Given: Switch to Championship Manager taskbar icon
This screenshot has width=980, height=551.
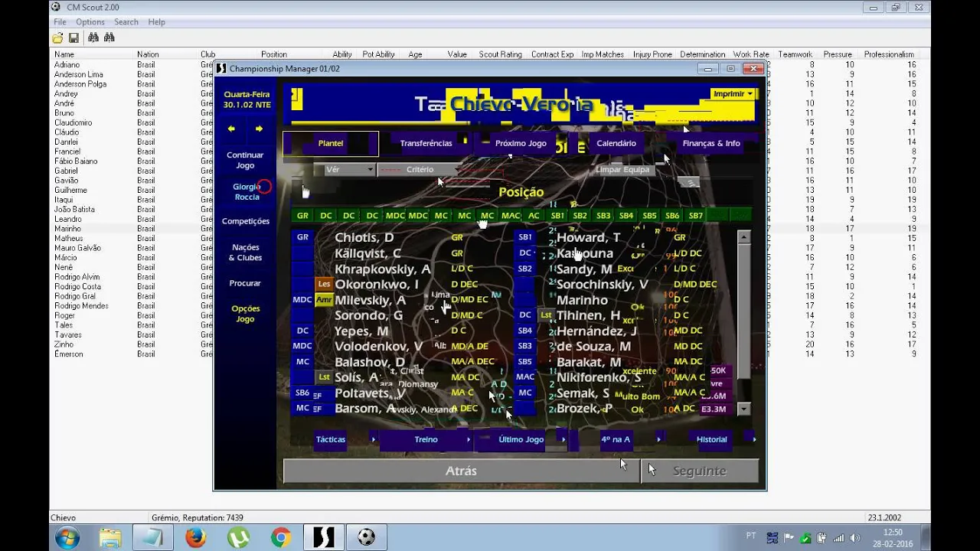Looking at the screenshot, I should pos(324,537).
